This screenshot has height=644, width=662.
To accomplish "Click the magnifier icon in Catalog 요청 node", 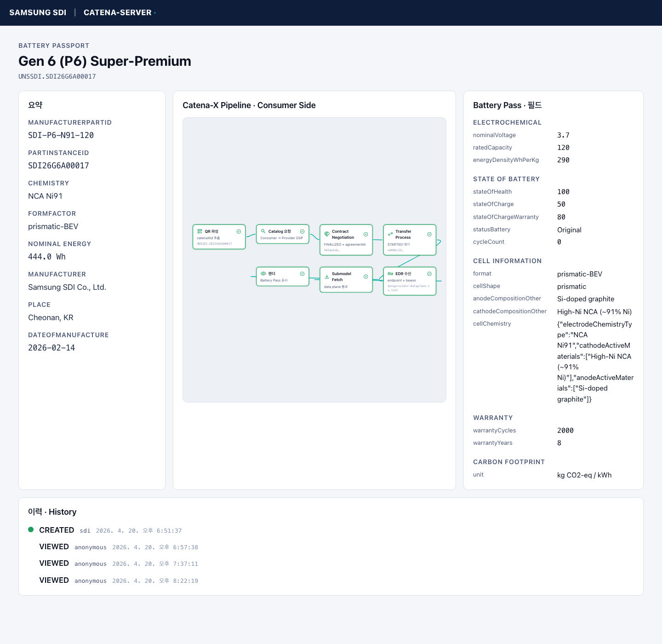I will click(263, 231).
